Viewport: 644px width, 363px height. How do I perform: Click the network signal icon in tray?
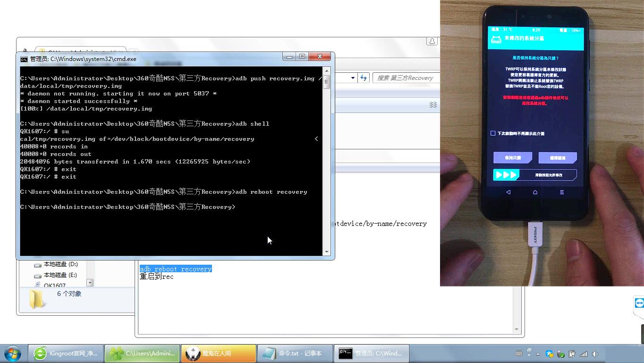tap(584, 354)
